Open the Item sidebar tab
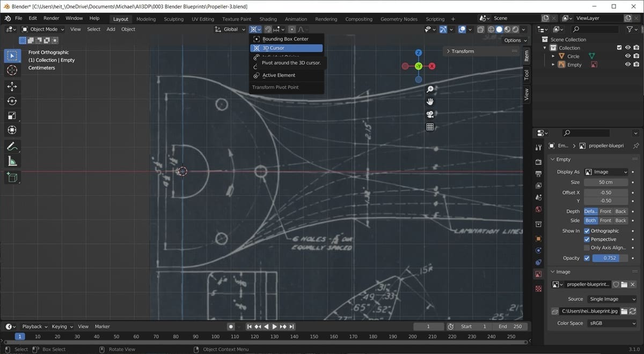 526,55
